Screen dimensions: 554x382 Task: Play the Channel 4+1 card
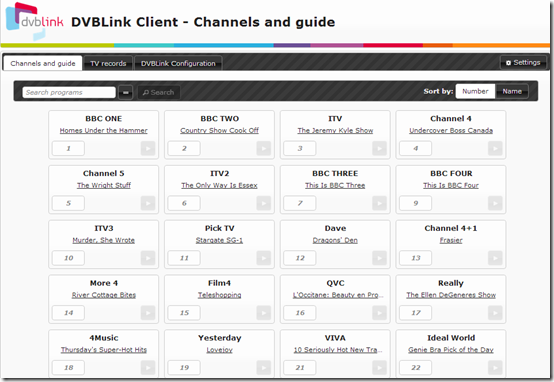(495, 258)
